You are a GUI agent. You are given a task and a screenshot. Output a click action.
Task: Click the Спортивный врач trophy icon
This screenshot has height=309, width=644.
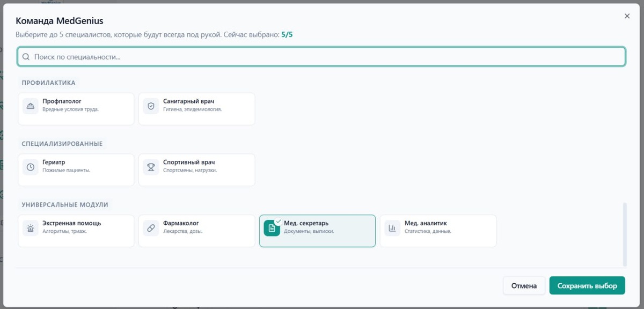point(151,167)
